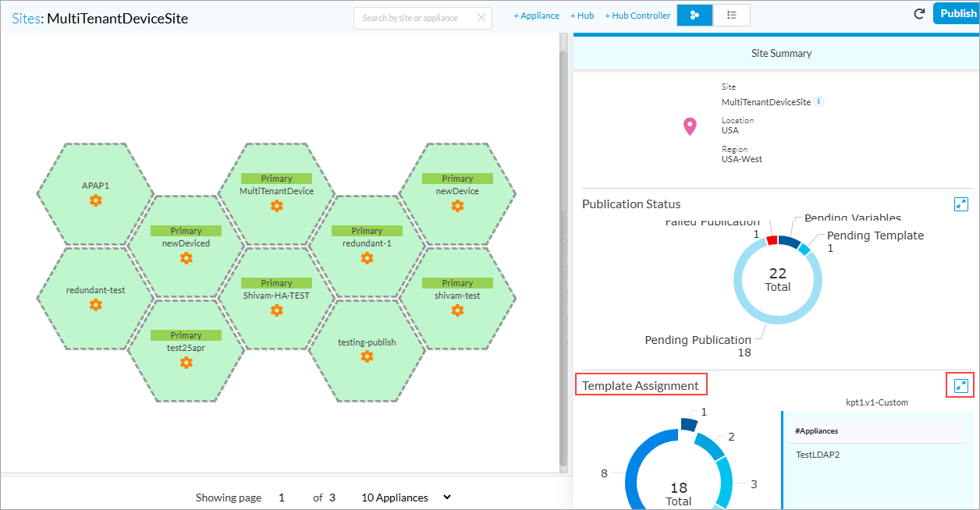Click the Primary badge on test25apr
Viewport: 980px width, 510px height.
[186, 335]
